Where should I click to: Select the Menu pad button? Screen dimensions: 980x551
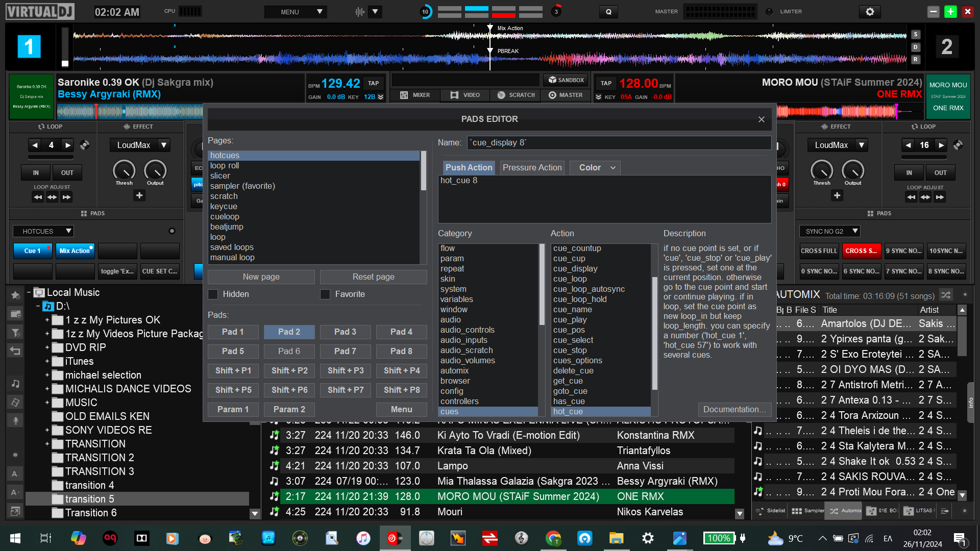[402, 410]
